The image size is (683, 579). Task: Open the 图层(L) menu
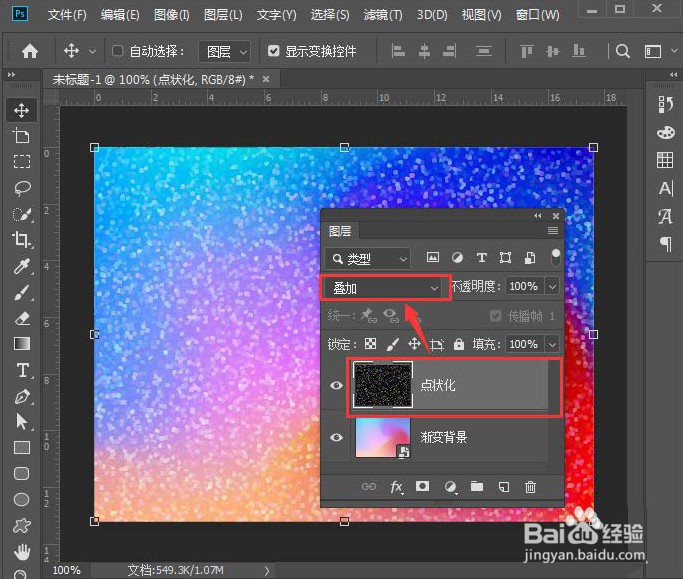(x=223, y=15)
